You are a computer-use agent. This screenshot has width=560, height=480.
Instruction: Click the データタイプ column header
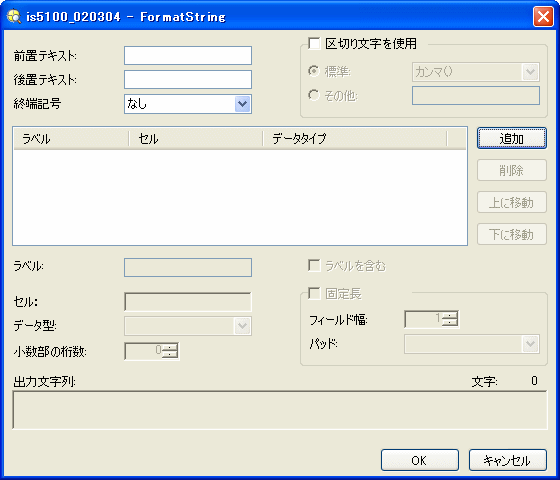(355, 139)
